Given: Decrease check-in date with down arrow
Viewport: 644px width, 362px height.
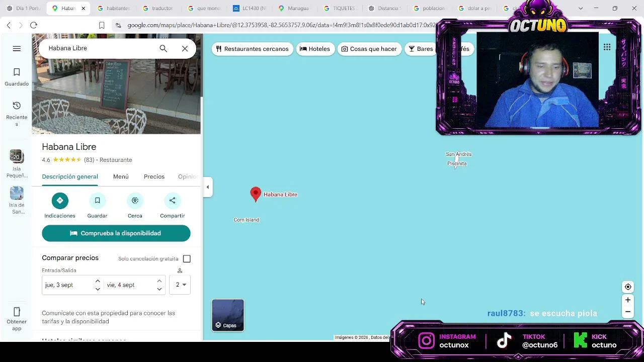Looking at the screenshot, I should [x=98, y=289].
